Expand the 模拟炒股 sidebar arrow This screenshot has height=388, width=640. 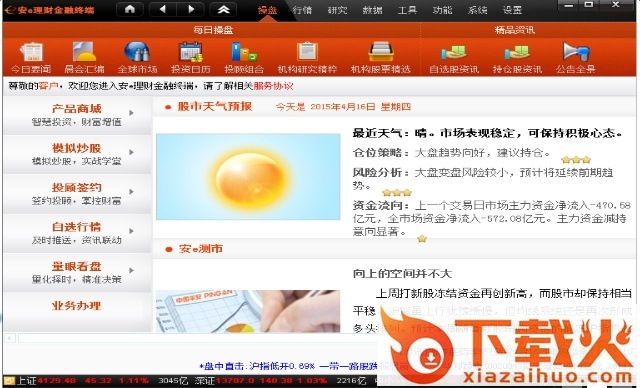click(131, 152)
